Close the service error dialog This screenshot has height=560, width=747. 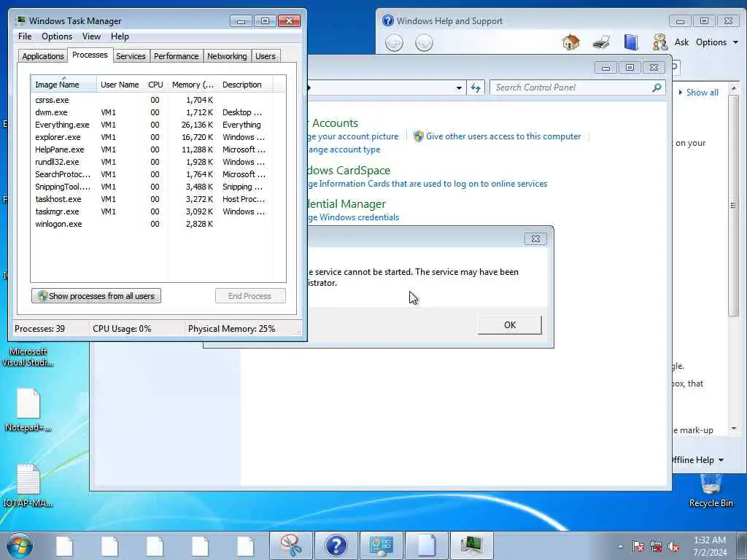[535, 238]
